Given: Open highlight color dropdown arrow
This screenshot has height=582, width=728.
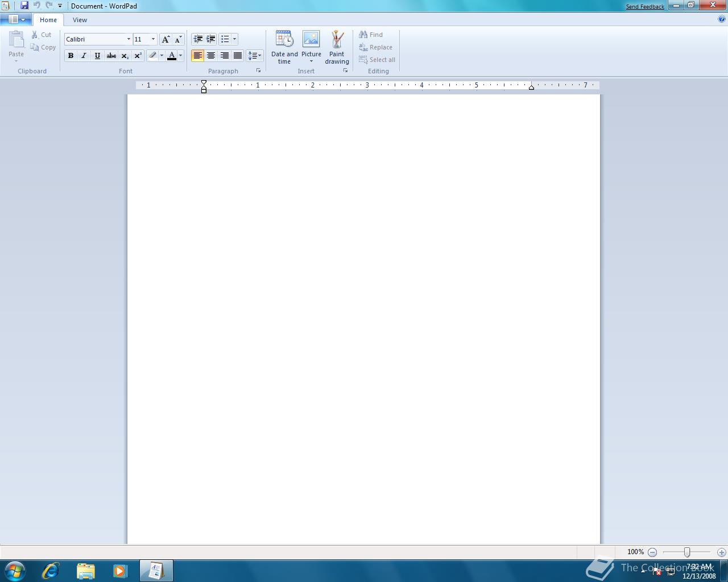Looking at the screenshot, I should pos(162,56).
